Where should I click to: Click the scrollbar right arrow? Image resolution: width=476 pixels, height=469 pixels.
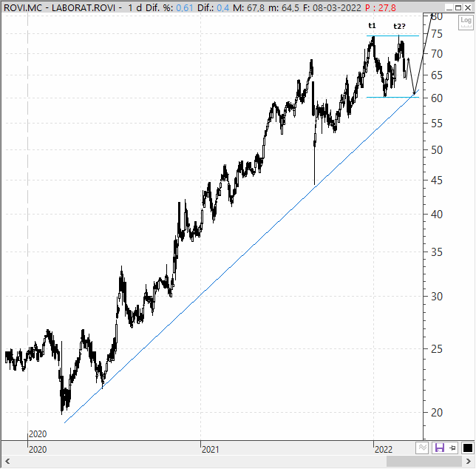point(469,462)
